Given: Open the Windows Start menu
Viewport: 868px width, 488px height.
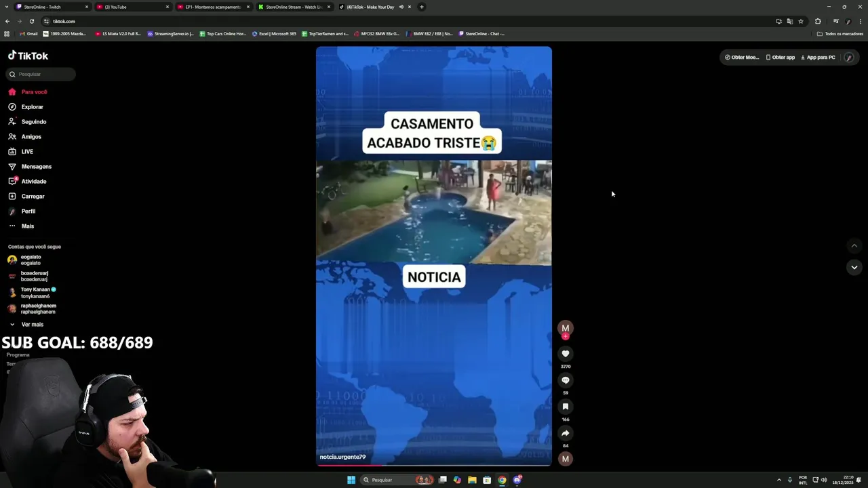Looking at the screenshot, I should tap(351, 480).
